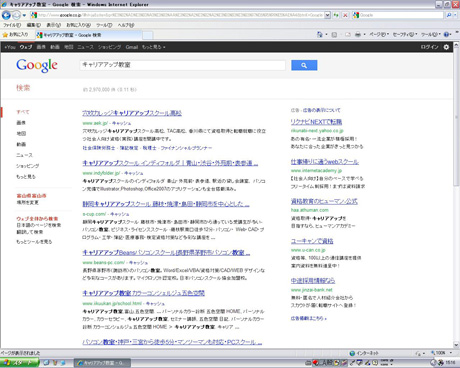Image resolution: width=460 pixels, height=368 pixels.
Task: Click the address bar URL field
Action: click(177, 15)
